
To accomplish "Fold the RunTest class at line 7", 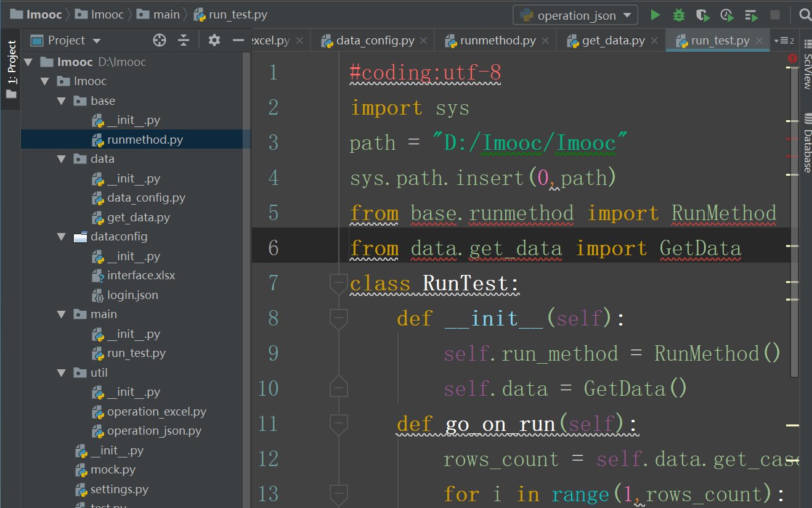I will point(338,284).
